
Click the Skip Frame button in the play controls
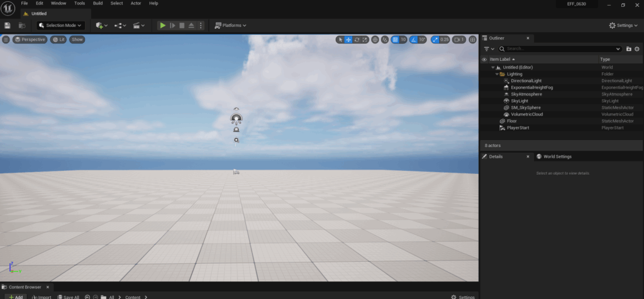[172, 25]
